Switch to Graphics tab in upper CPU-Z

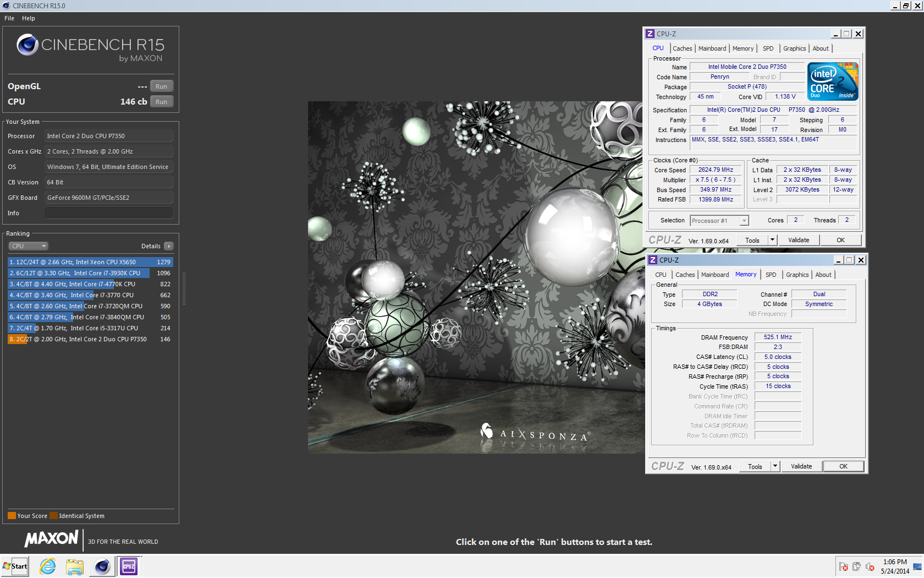[795, 48]
